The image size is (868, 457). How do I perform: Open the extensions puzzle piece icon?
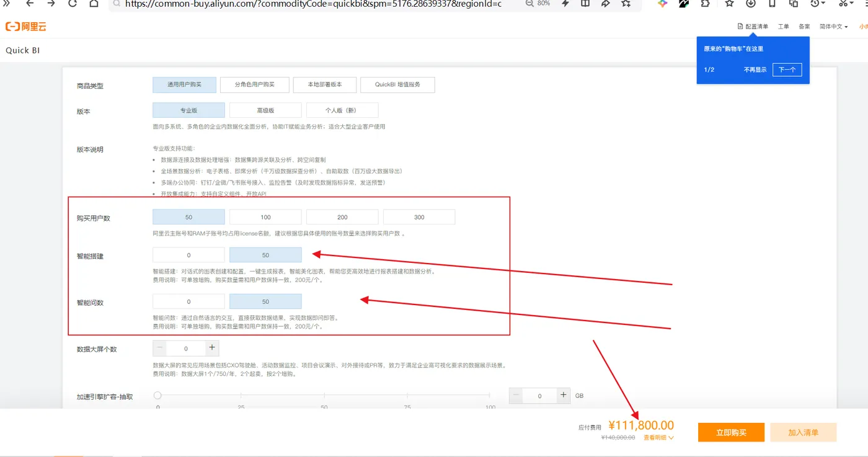pos(706,3)
